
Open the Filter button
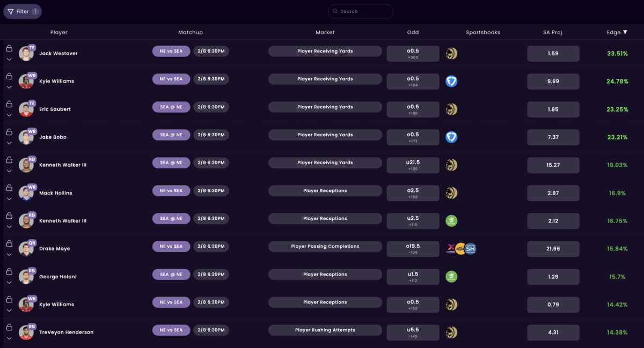tap(23, 11)
